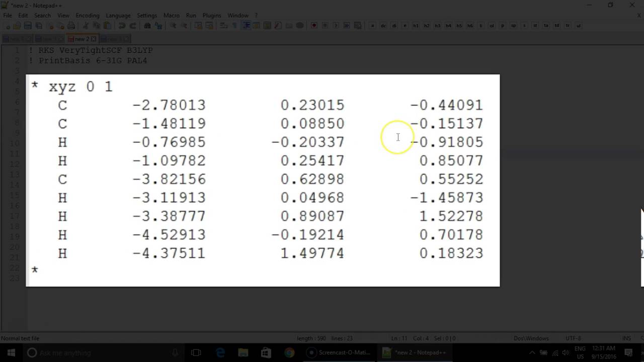Click the 'dc' tag toolbar button
This screenshot has width=644, height=362.
tap(383, 26)
